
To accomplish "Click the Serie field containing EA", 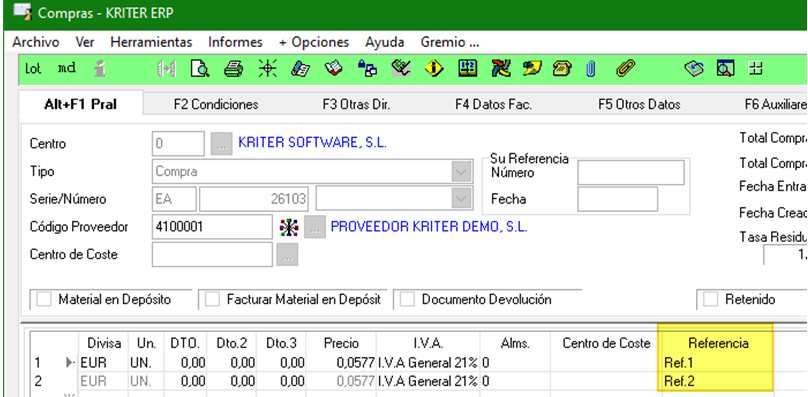I will (x=174, y=199).
